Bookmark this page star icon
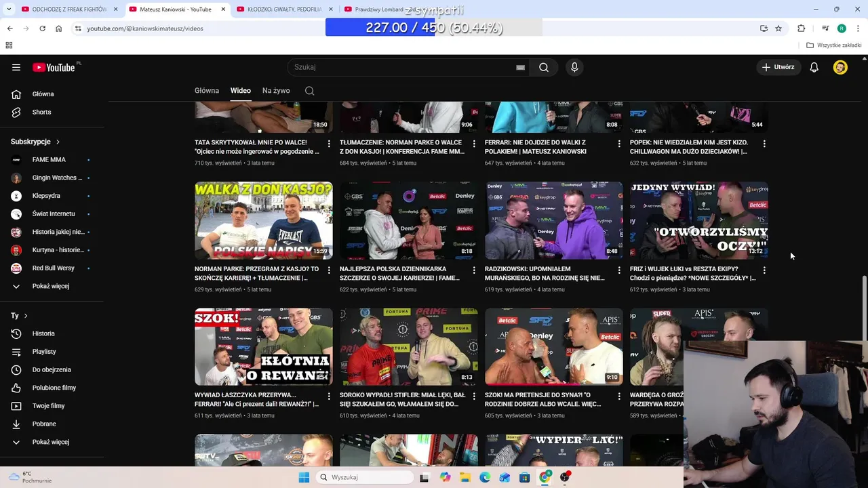This screenshot has width=868, height=488. coord(778,28)
